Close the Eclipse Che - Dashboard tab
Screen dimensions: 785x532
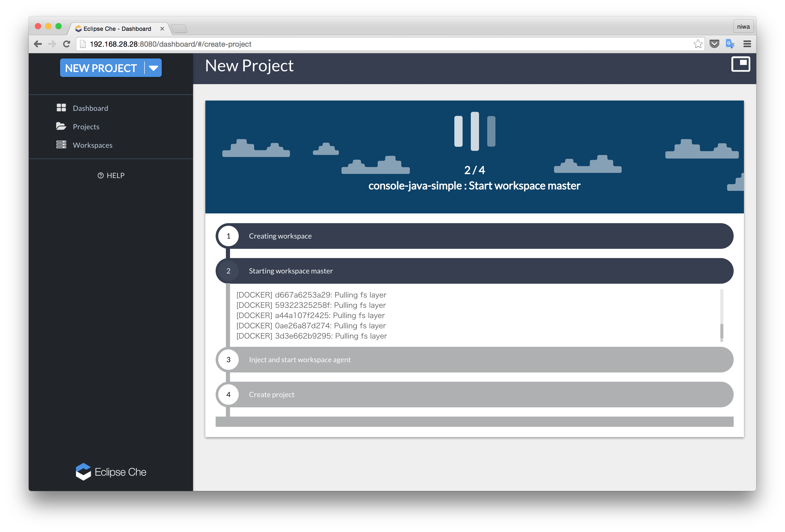pyautogui.click(x=162, y=29)
